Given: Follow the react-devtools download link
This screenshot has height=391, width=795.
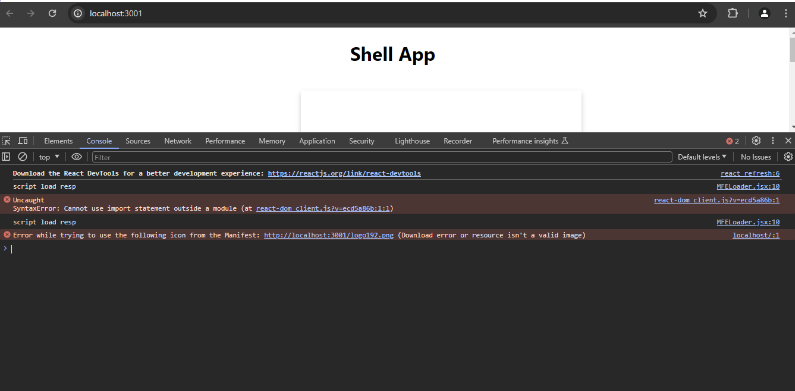Looking at the screenshot, I should [344, 173].
